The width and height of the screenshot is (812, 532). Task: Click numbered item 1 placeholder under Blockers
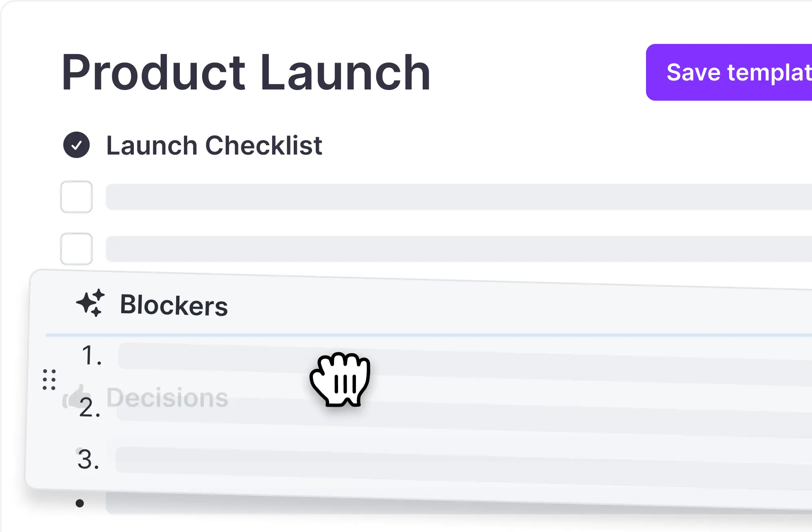click(465, 360)
